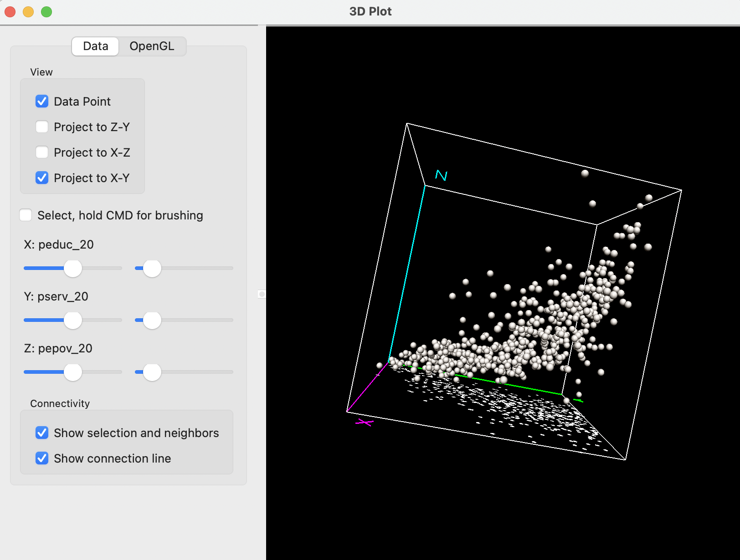Click the cyan Z axis label
The width and height of the screenshot is (740, 560).
(x=441, y=175)
